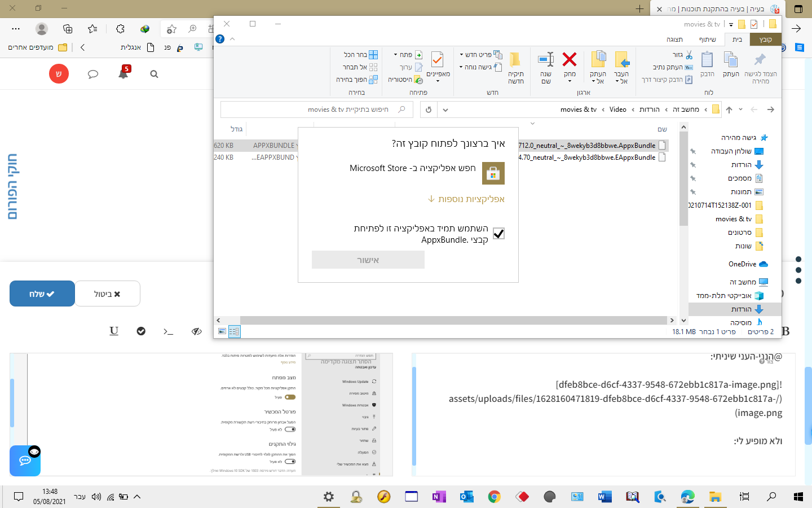Collapse the ribbon with the chevron near help
This screenshot has height=508, width=812.
232,39
